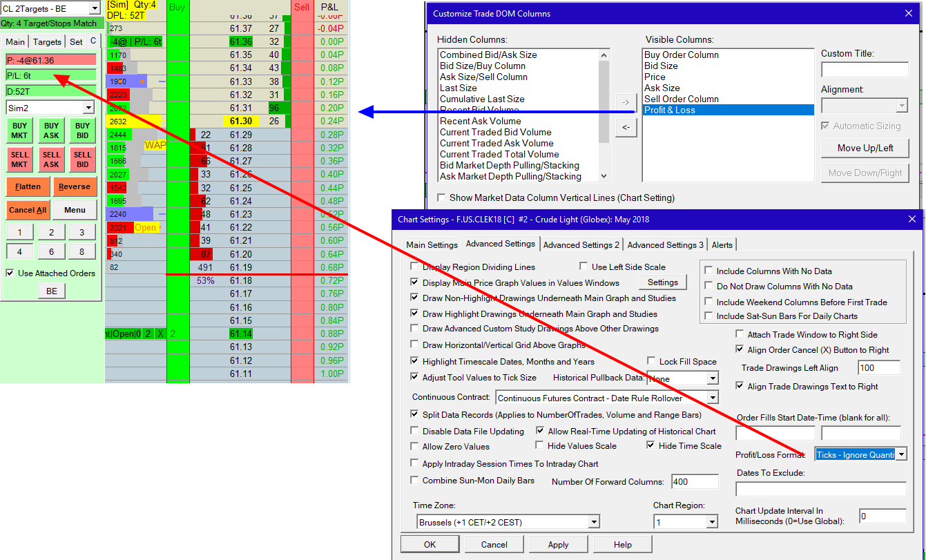Image resolution: width=926 pixels, height=560 pixels.
Task: Enable Lock Fill Space checkbox
Action: coord(652,361)
